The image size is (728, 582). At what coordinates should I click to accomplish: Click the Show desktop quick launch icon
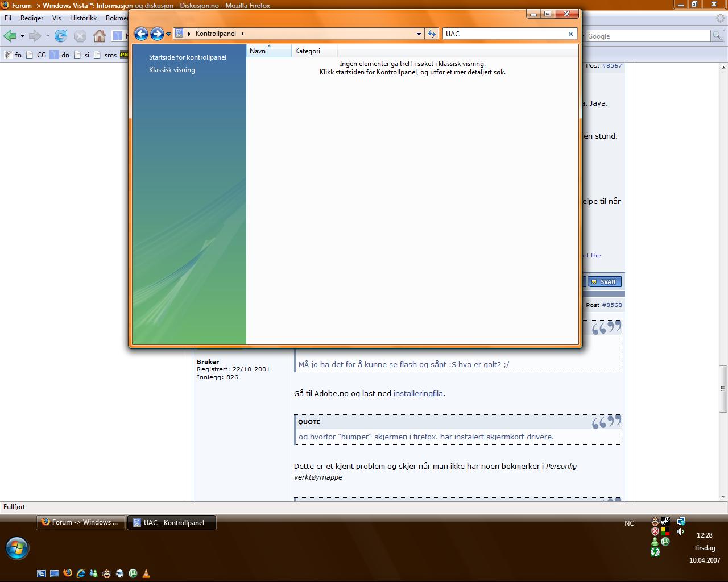[x=55, y=574]
